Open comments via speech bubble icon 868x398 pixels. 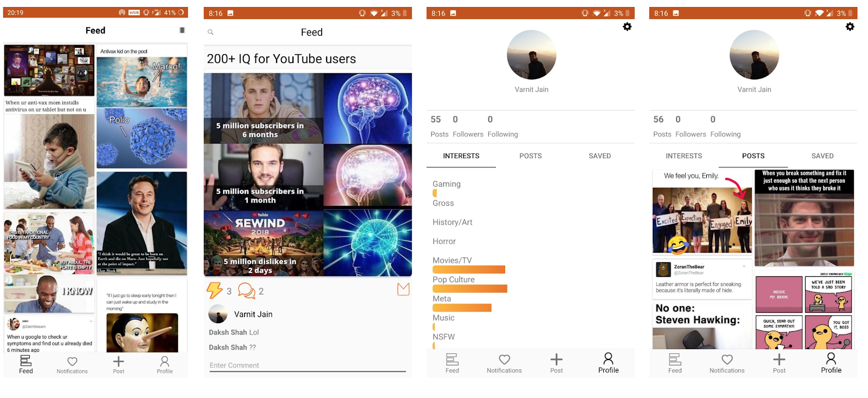point(246,290)
